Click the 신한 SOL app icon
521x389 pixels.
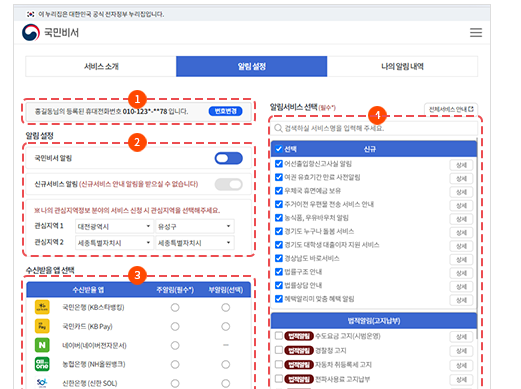pyautogui.click(x=42, y=383)
